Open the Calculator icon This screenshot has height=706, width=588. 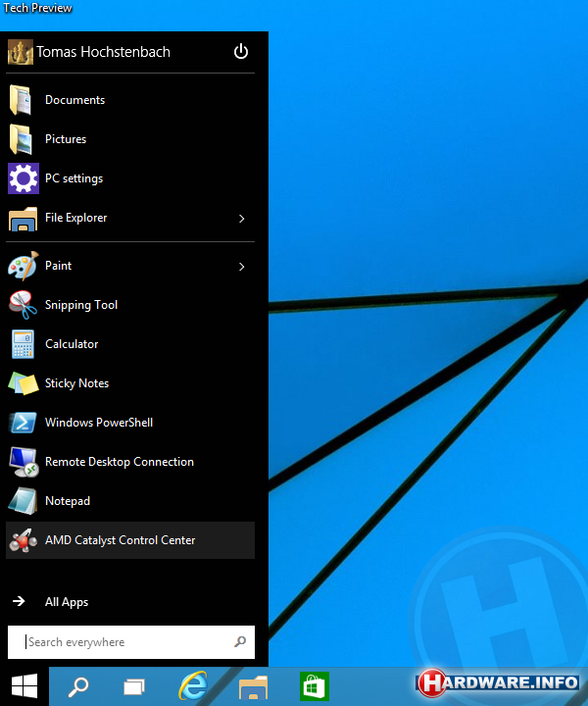pos(23,344)
